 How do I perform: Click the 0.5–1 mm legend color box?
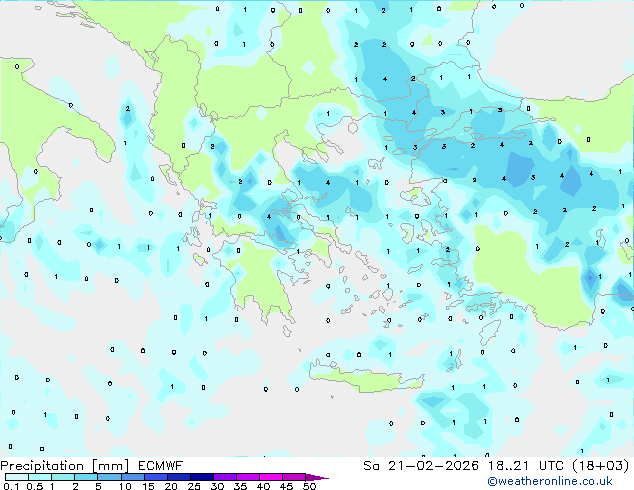[x=40, y=477]
